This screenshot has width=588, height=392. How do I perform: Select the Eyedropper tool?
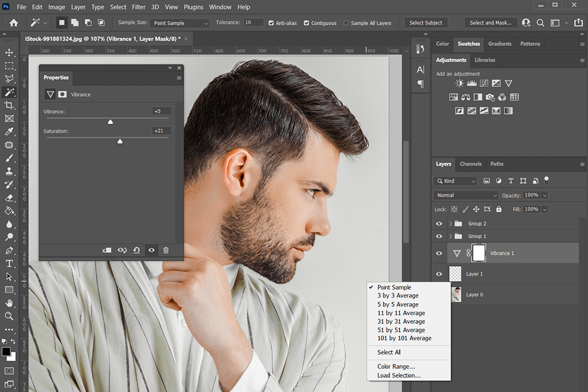pos(9,132)
